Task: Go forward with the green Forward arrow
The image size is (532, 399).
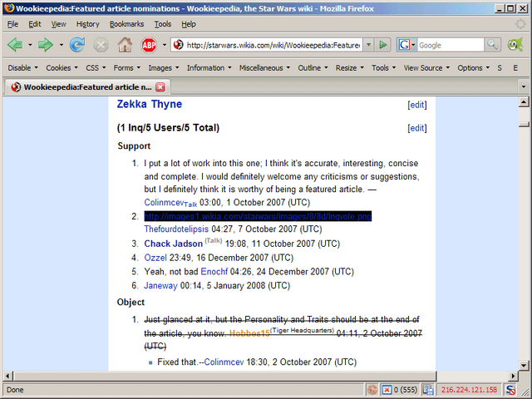Action: pos(46,45)
